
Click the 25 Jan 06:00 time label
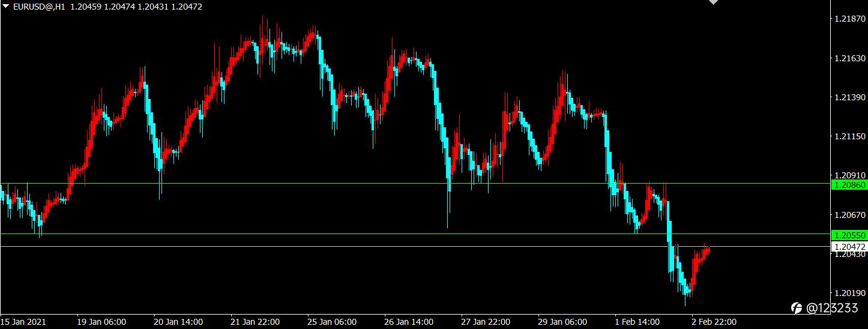click(x=332, y=322)
